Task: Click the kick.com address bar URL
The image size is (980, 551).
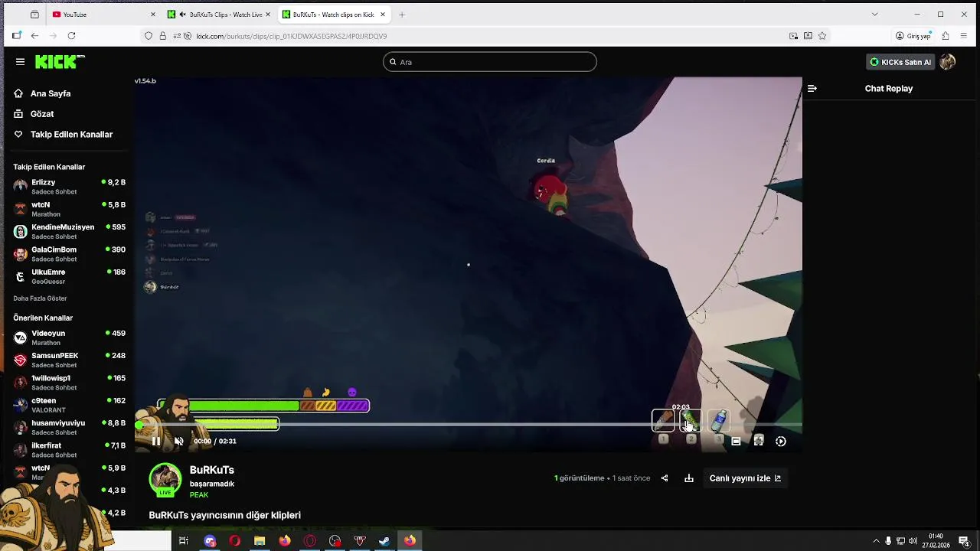Action: [x=292, y=36]
